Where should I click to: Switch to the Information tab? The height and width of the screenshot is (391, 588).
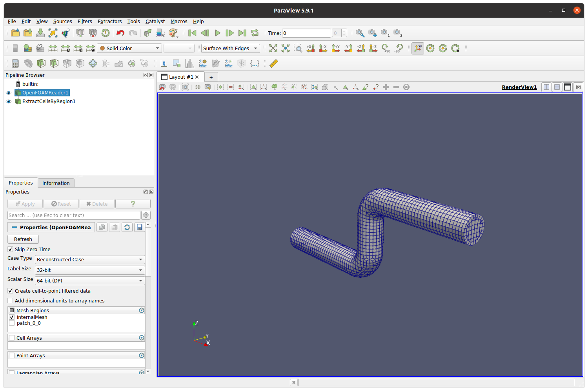point(56,183)
